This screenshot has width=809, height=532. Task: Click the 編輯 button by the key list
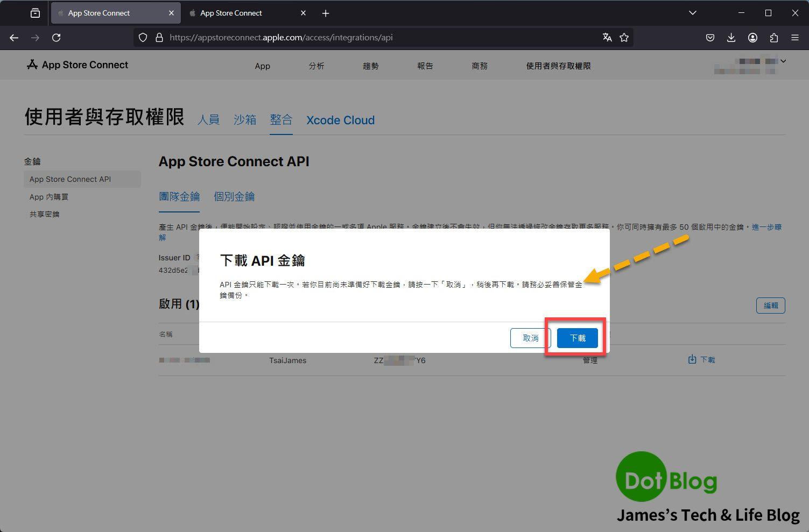coord(770,306)
